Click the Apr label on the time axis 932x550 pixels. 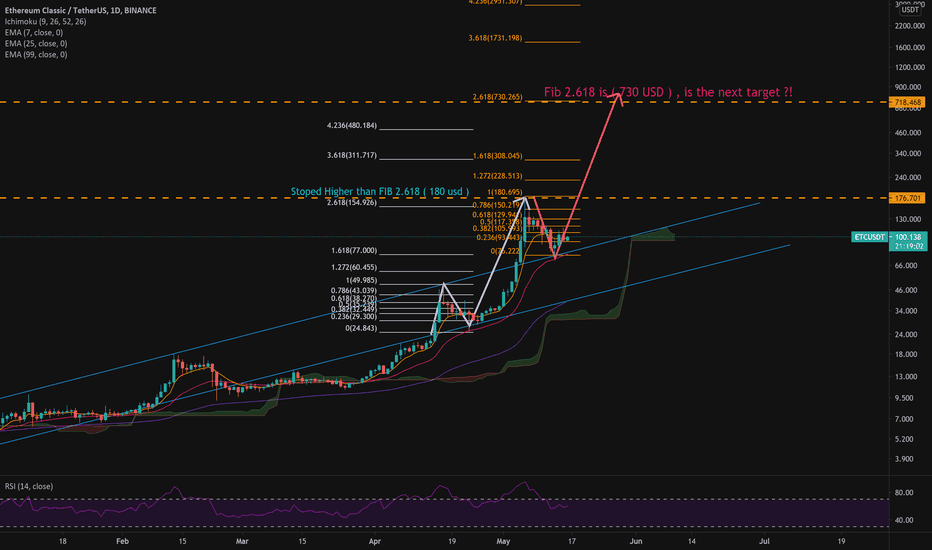point(374,541)
